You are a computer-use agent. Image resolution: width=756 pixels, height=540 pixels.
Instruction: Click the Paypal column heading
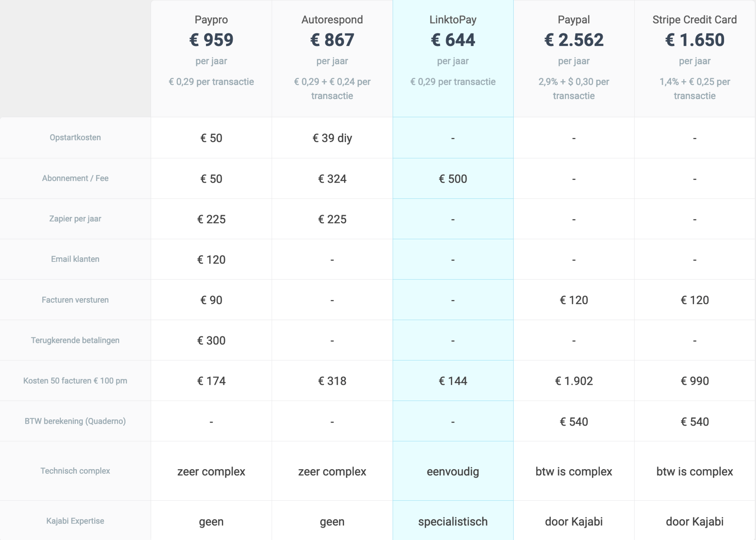coord(574,19)
